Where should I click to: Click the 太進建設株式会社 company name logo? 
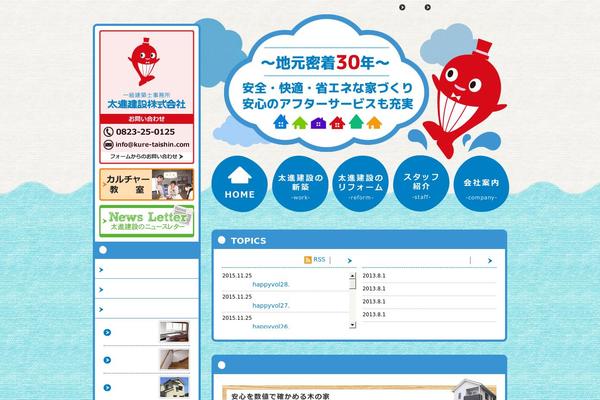[147, 104]
